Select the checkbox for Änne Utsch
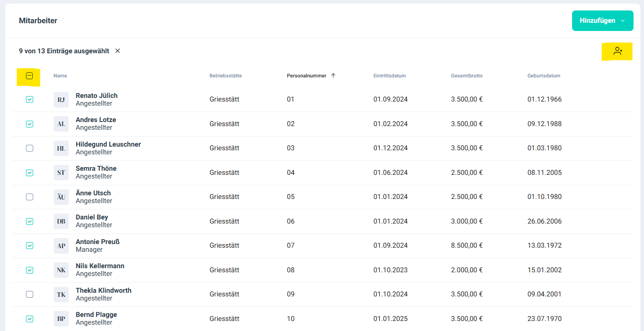 click(x=30, y=197)
